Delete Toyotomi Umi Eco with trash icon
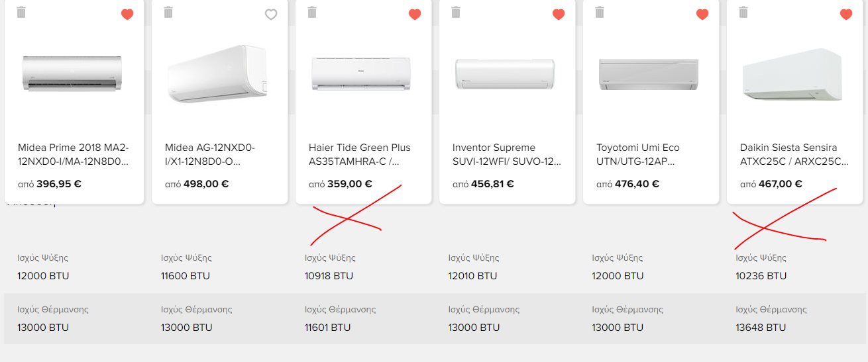 pyautogui.click(x=600, y=12)
